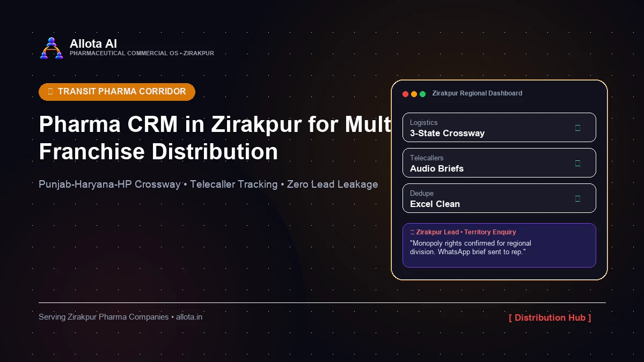The image size is (644, 362).
Task: Click the icon on the Telecallers card
Action: tap(577, 163)
